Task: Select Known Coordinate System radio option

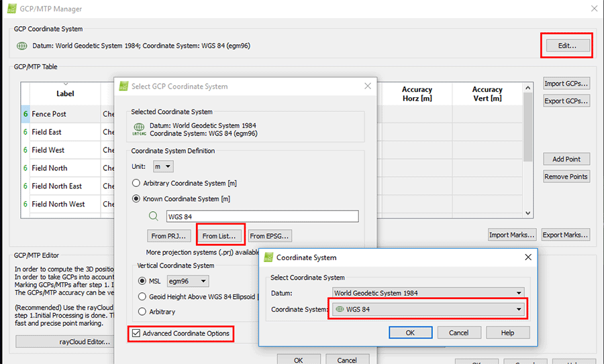Action: (x=137, y=198)
